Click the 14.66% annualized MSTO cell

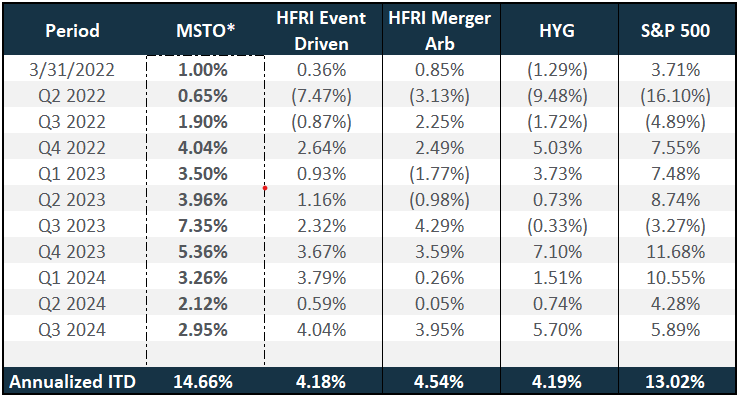(x=203, y=381)
